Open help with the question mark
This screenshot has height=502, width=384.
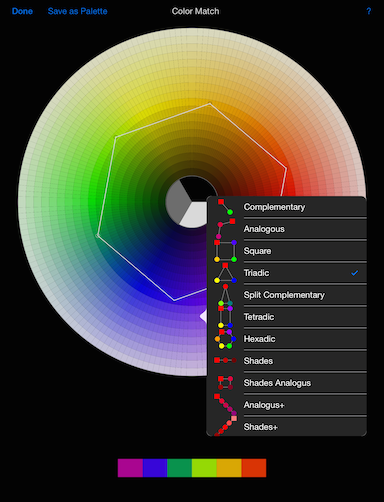click(369, 11)
